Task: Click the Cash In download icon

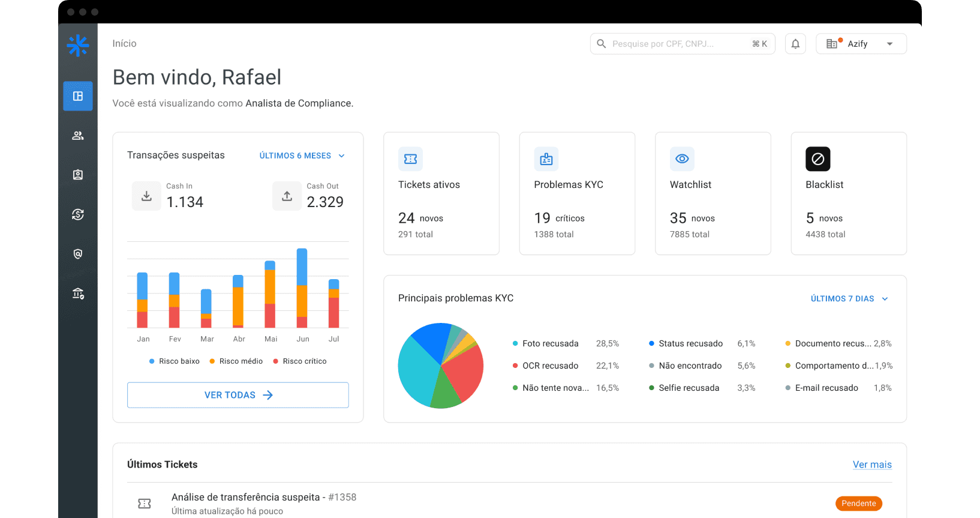Action: click(146, 196)
